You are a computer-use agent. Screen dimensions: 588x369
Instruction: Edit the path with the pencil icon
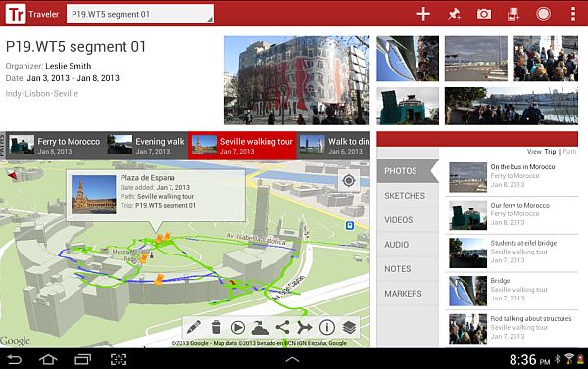pos(193,328)
